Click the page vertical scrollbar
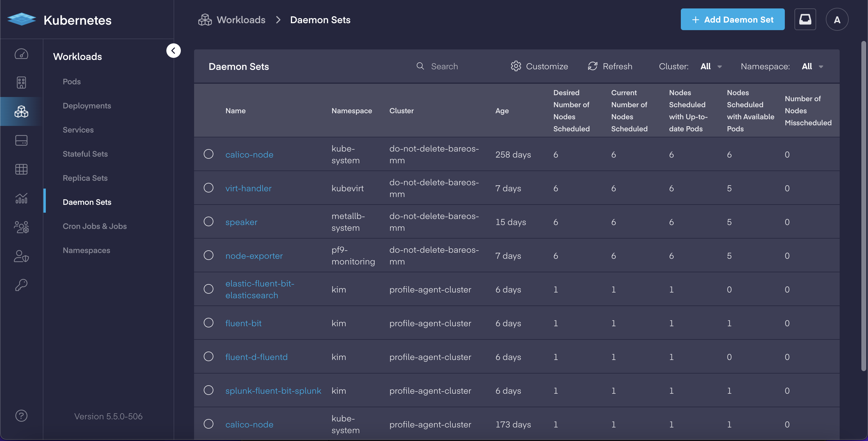 tap(863, 205)
